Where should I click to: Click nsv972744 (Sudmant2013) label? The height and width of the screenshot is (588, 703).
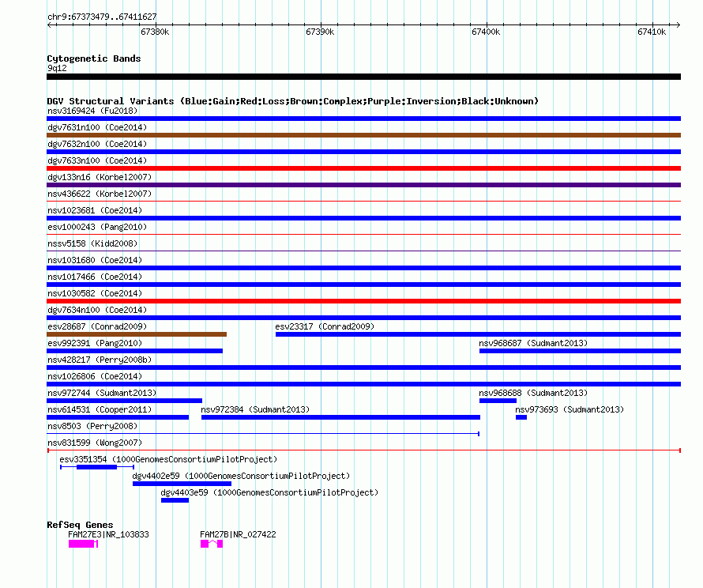[x=102, y=393]
